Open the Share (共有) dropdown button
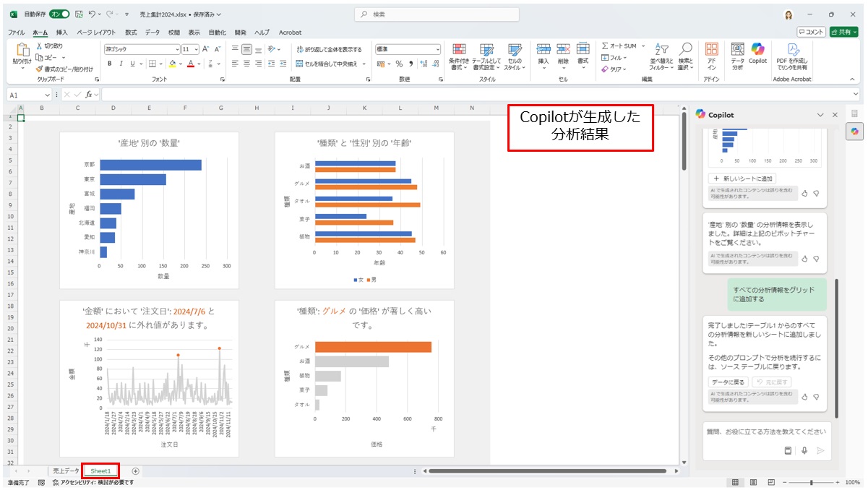The height and width of the screenshot is (490, 868). click(843, 32)
